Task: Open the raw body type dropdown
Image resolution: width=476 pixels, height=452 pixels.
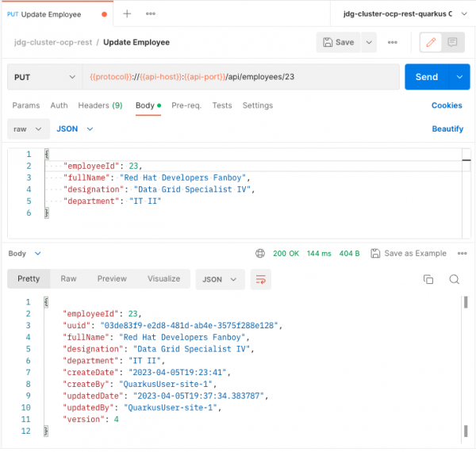Action: pos(29,128)
